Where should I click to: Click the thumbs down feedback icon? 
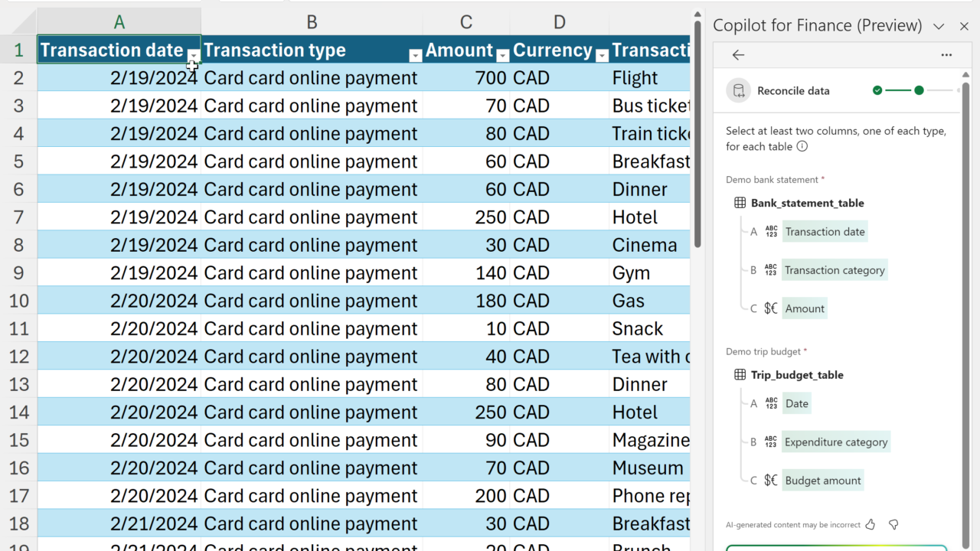(x=893, y=525)
